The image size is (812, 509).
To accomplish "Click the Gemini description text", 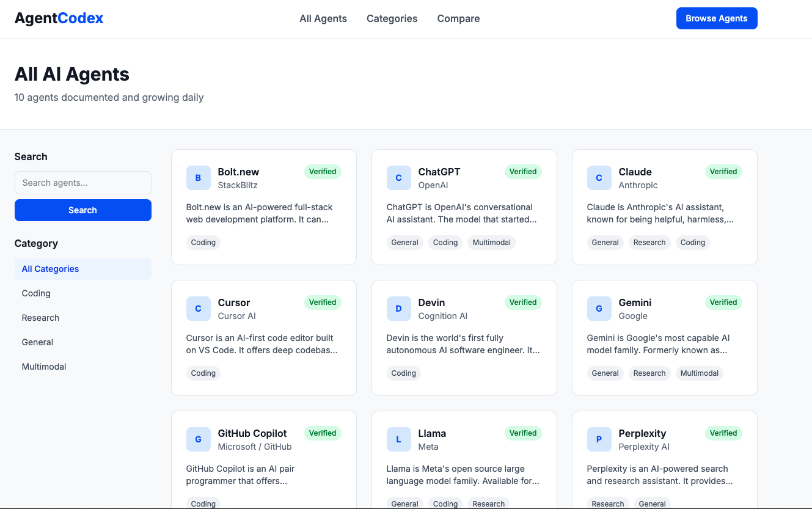I will coord(659,344).
